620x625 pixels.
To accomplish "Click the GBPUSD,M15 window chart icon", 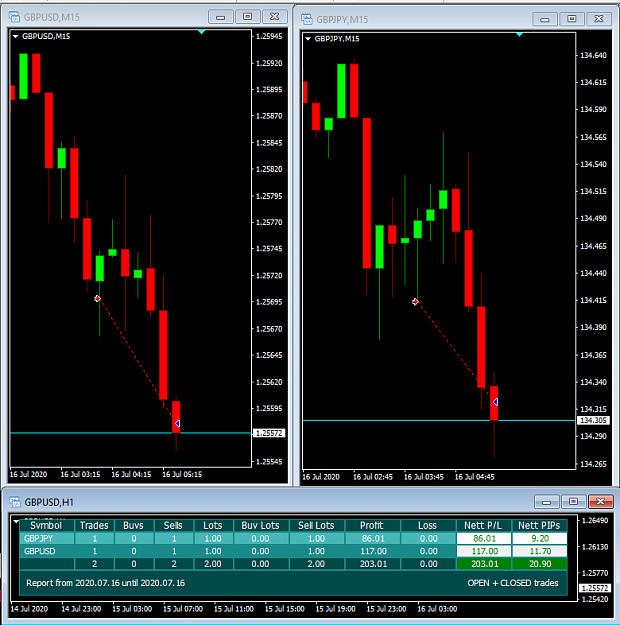I will tap(15, 17).
